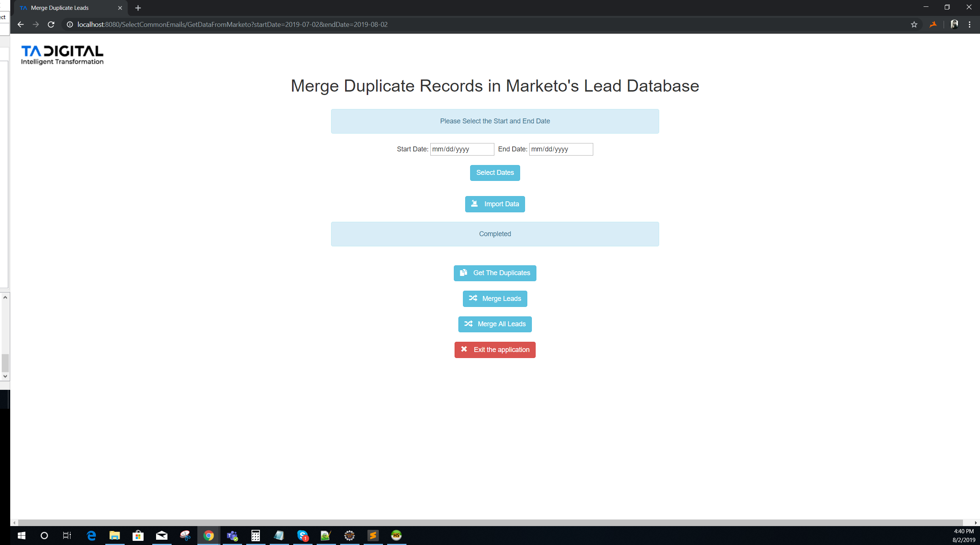Open Task View in taskbar

point(67,535)
